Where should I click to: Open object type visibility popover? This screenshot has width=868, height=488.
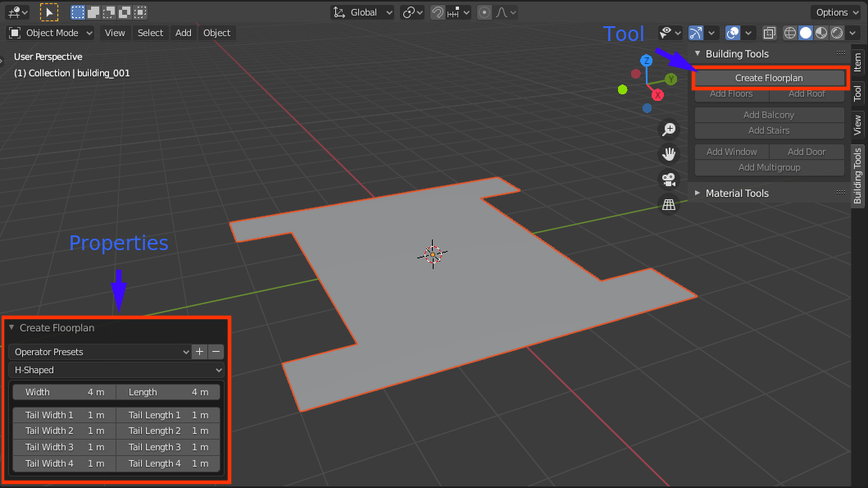coord(670,33)
